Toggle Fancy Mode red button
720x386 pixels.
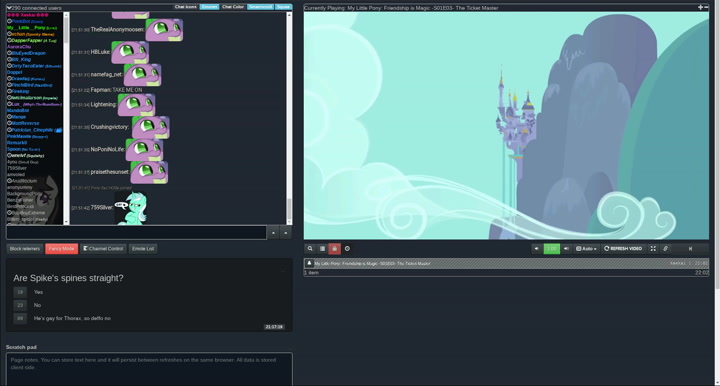click(x=62, y=248)
